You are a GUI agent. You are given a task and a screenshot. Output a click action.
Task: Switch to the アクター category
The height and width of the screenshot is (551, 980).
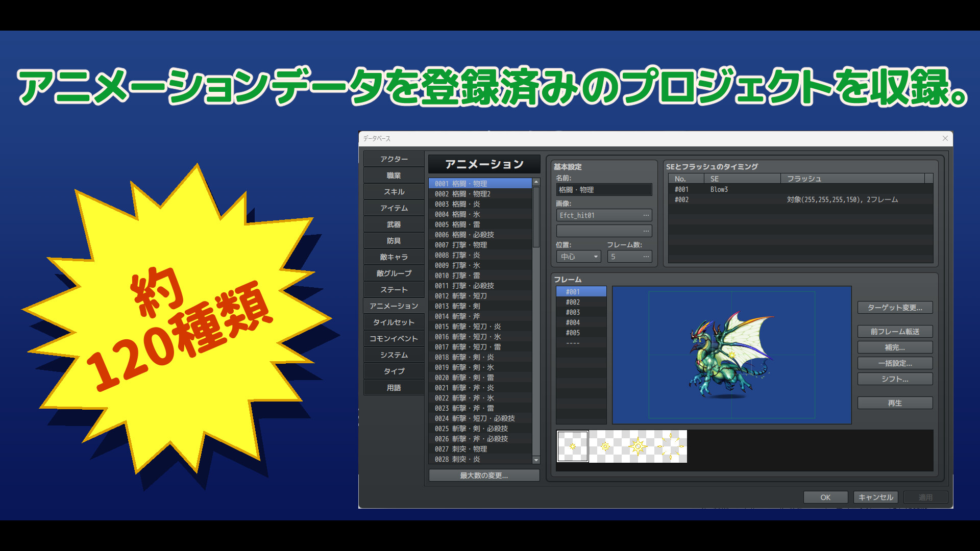(394, 159)
